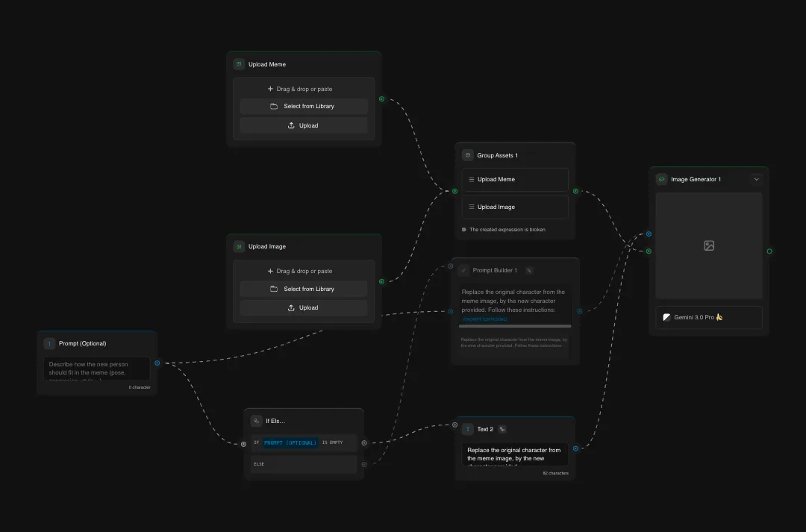
Task: Toggle the link icon beside Prompt Builder 1 title
Action: [x=530, y=270]
